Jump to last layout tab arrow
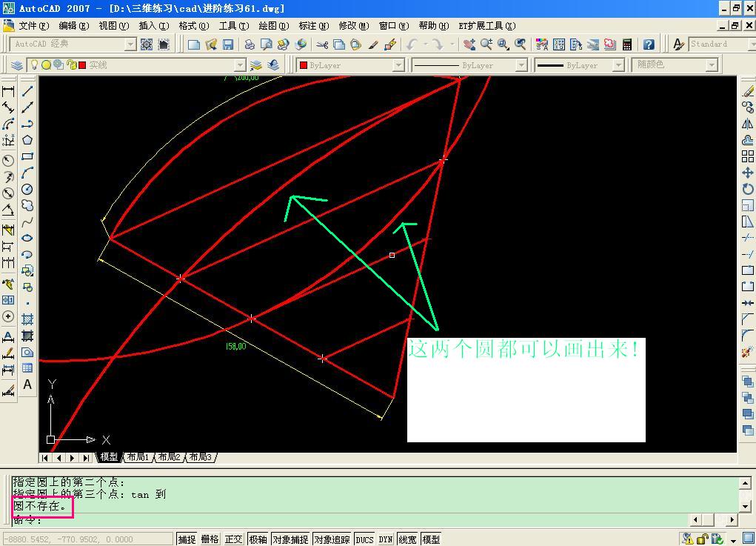The height and width of the screenshot is (546, 756). coord(87,458)
